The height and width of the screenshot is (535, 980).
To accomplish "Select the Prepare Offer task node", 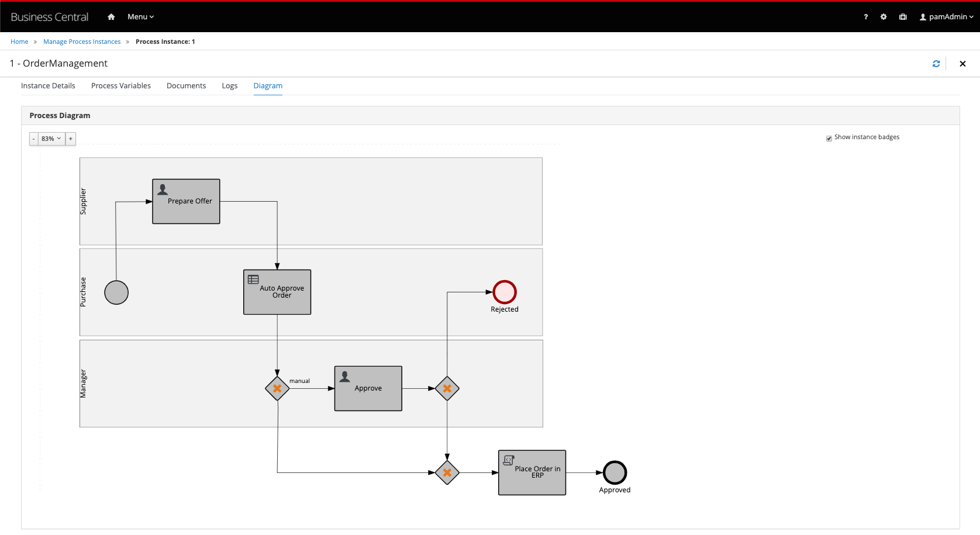I will (186, 201).
